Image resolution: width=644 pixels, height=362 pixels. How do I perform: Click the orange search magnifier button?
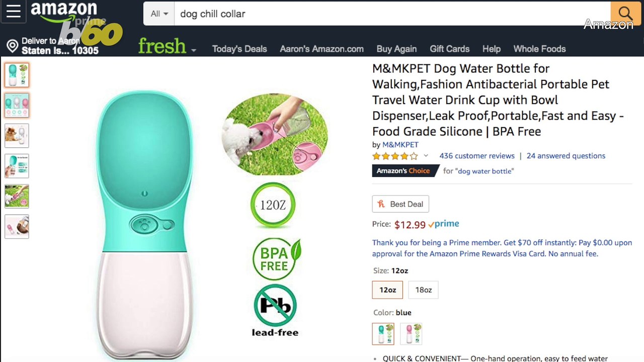(x=625, y=14)
